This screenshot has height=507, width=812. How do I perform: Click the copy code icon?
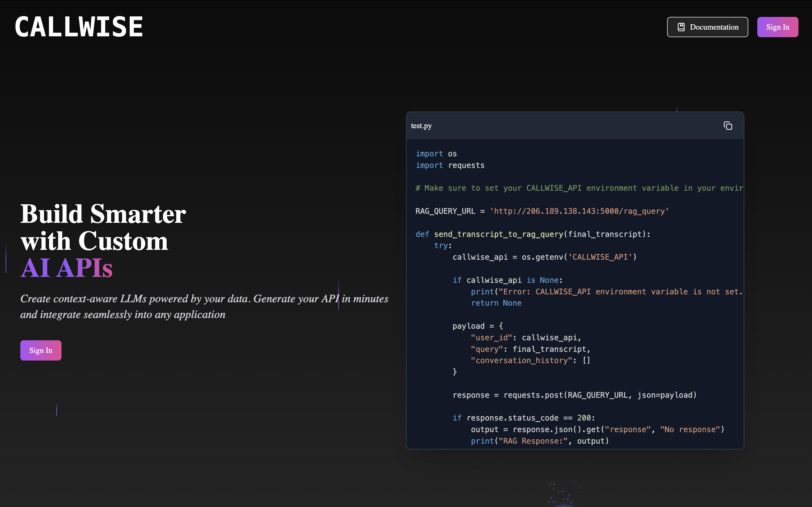pyautogui.click(x=727, y=126)
